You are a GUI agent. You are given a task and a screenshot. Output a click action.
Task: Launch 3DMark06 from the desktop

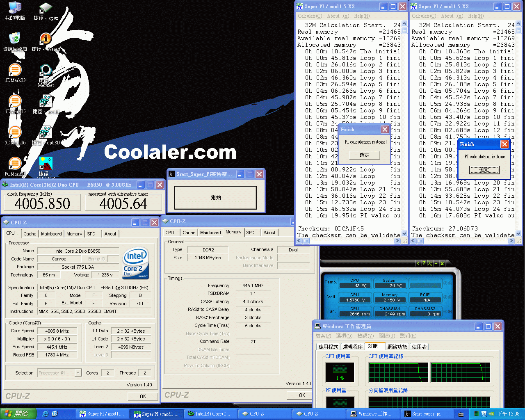pos(15,135)
